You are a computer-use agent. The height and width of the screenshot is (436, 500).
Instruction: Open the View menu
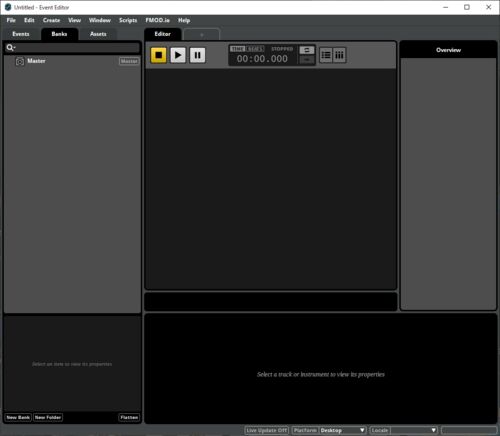click(74, 20)
